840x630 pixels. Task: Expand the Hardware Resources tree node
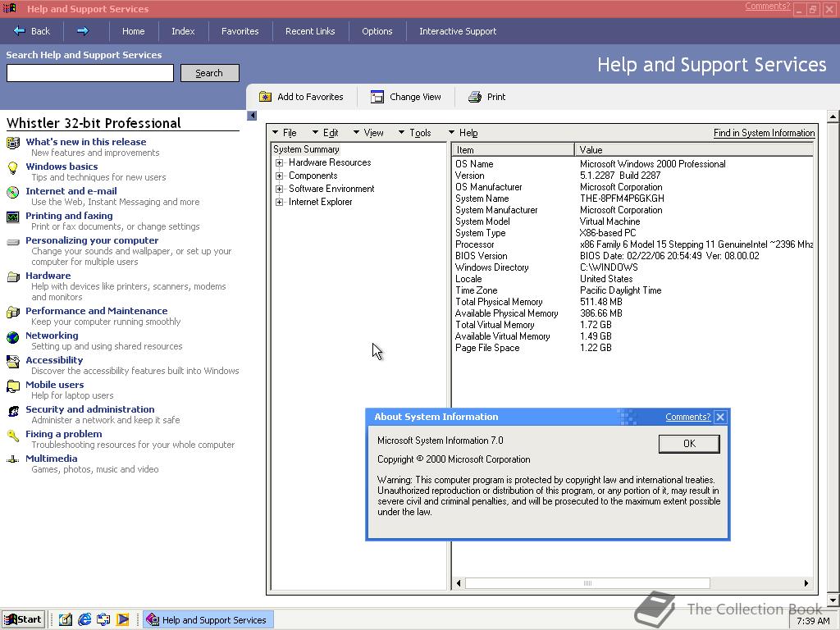279,162
